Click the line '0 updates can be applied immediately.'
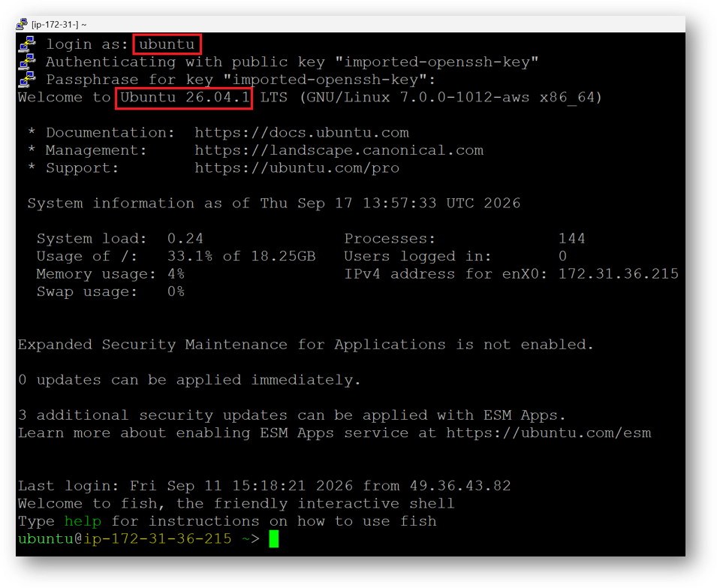Viewport: 717px width, 588px height. coord(189,380)
